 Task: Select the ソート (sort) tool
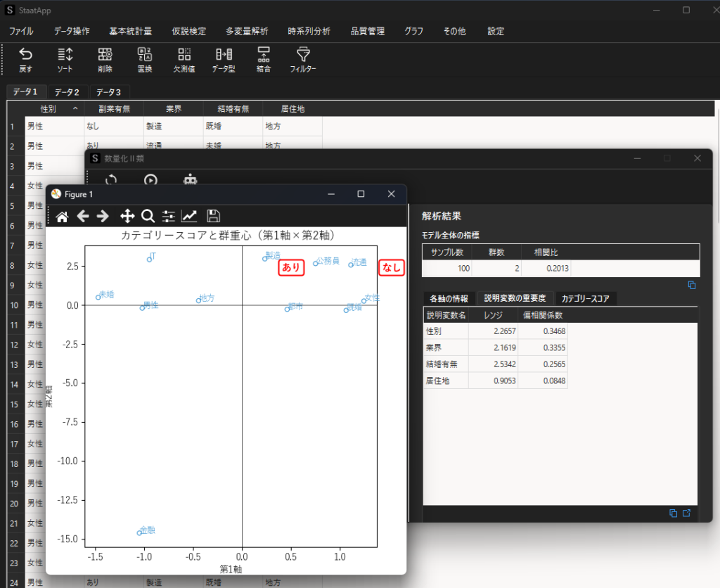pyautogui.click(x=65, y=59)
